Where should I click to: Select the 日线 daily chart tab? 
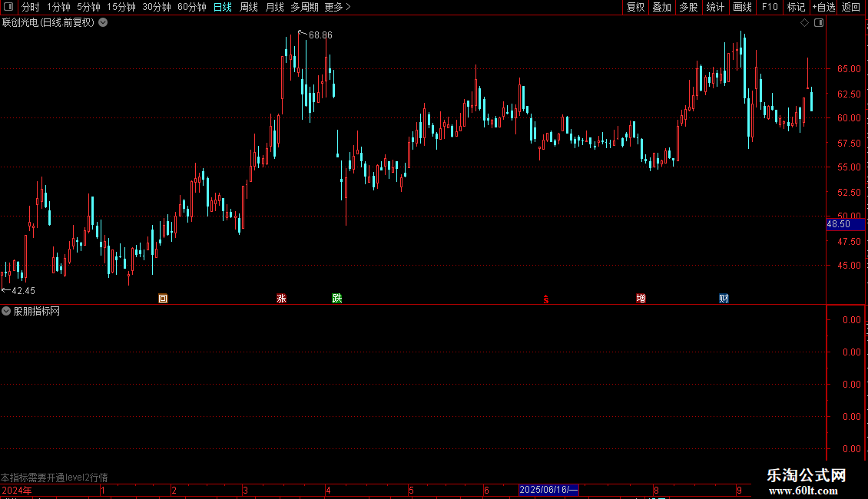point(223,7)
